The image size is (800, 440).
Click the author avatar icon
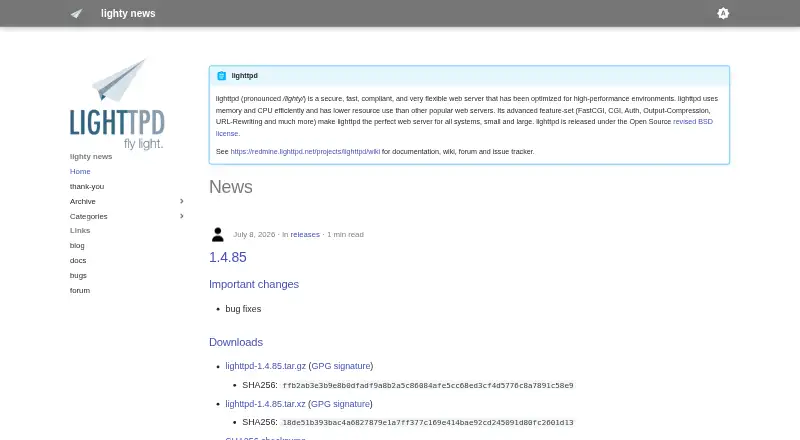[218, 234]
